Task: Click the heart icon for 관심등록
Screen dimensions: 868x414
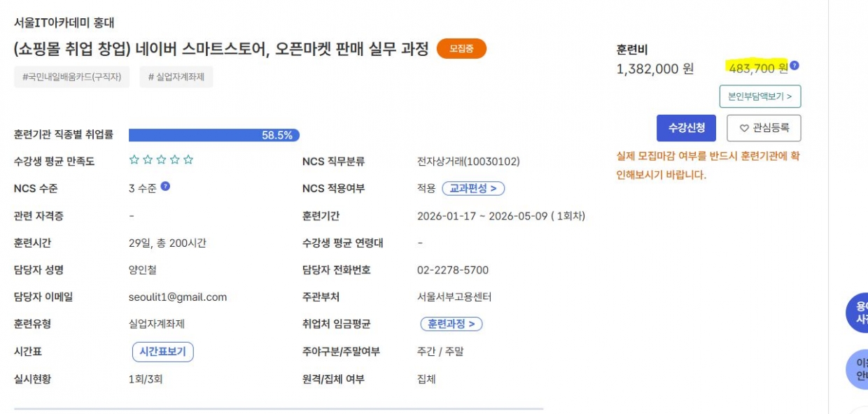Action: 744,128
